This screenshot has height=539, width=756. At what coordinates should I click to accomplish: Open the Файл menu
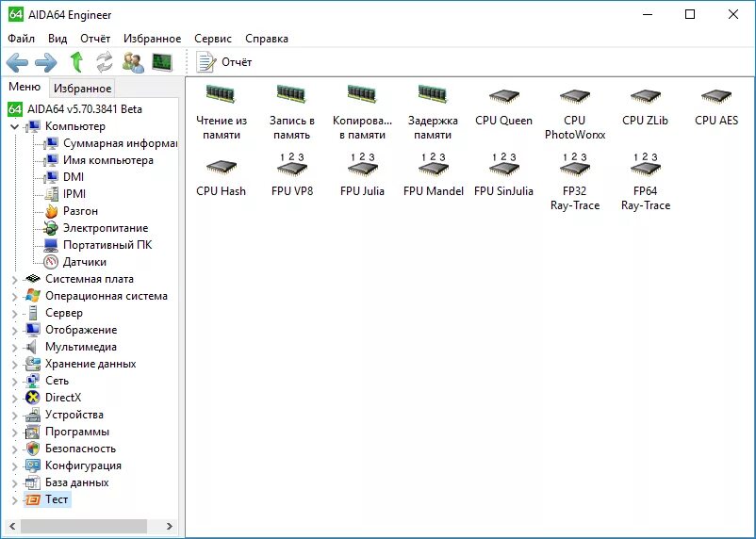22,39
